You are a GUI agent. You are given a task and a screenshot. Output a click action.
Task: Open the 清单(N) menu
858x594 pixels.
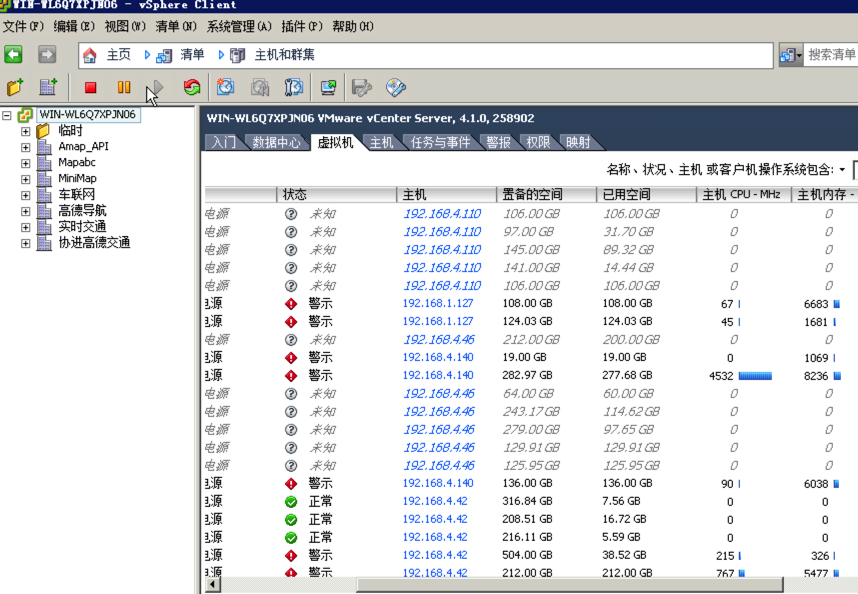point(176,26)
